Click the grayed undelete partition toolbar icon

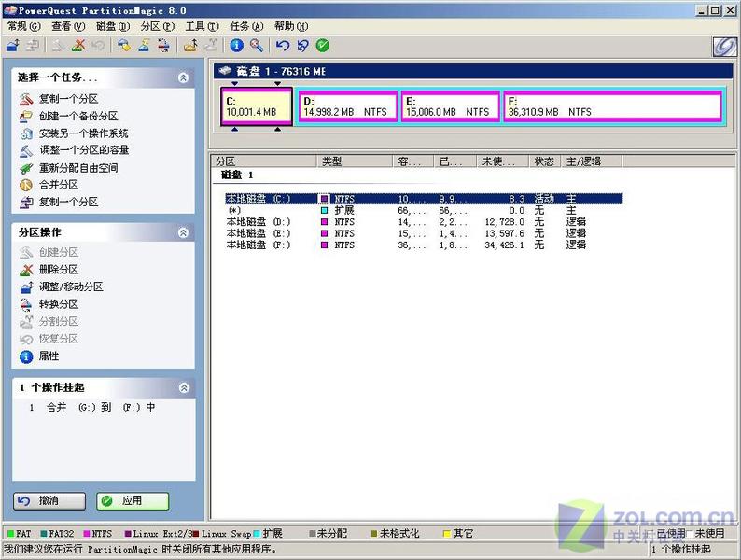pyautogui.click(x=98, y=46)
